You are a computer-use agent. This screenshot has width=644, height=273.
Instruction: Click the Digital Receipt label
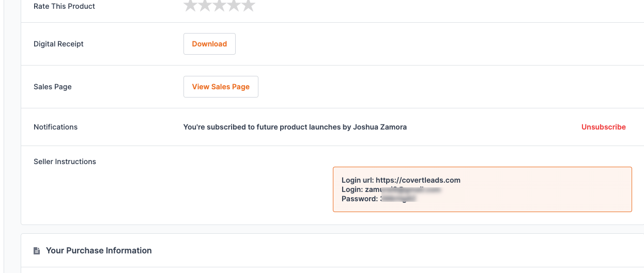pyautogui.click(x=58, y=44)
